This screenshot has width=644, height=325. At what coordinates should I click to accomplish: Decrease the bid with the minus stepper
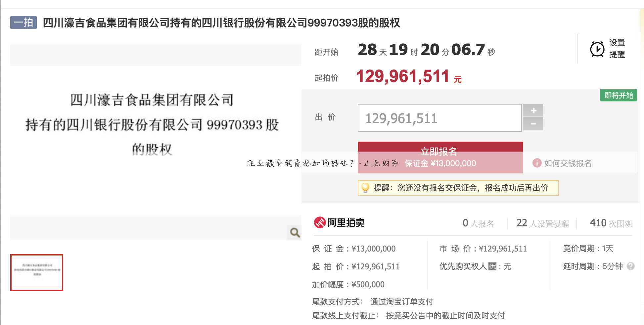[533, 124]
